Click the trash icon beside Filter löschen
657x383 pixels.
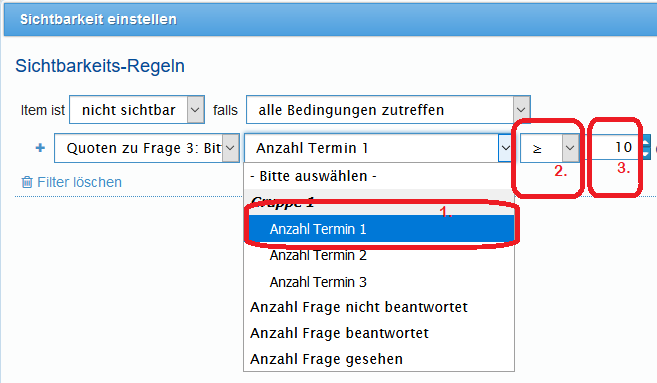point(27,182)
